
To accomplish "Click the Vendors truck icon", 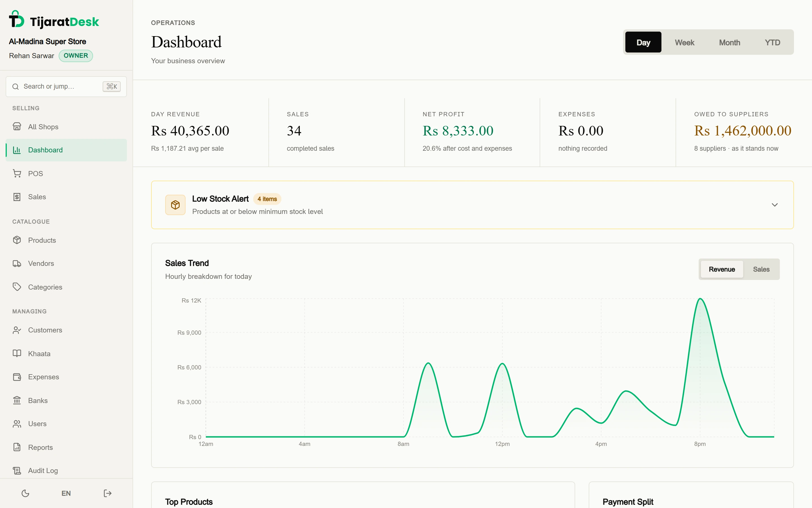I will [x=17, y=263].
